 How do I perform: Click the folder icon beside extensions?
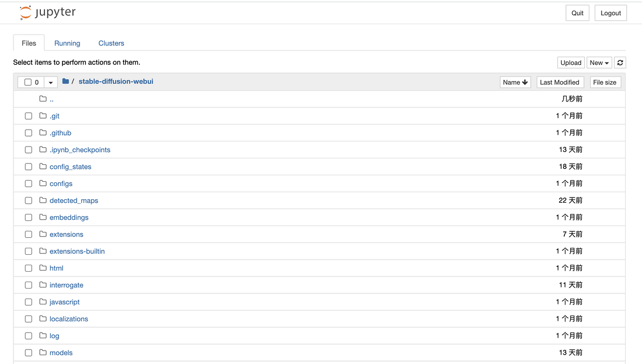pyautogui.click(x=43, y=234)
